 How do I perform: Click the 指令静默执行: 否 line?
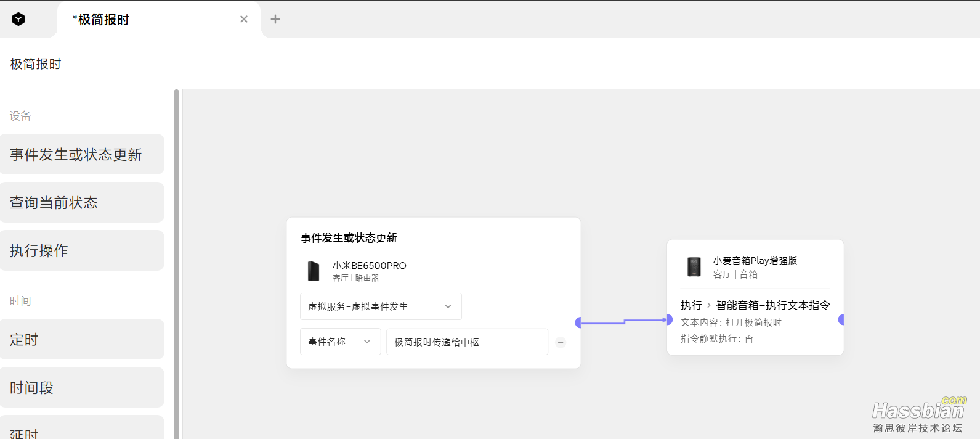click(717, 338)
